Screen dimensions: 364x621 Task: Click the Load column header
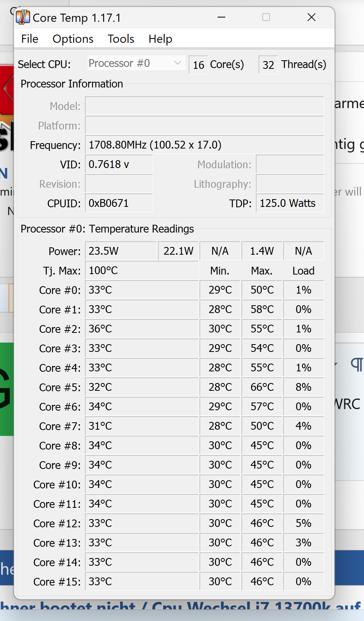303,271
